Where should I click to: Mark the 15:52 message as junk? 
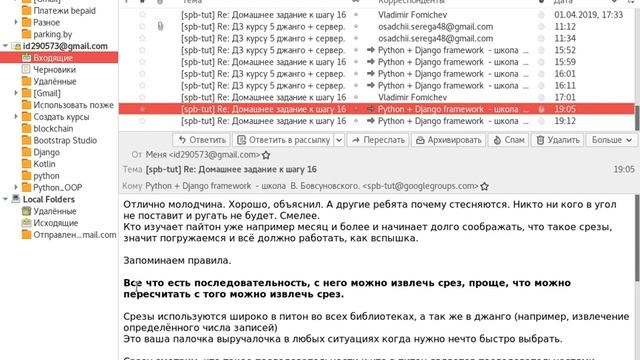[x=541, y=50]
